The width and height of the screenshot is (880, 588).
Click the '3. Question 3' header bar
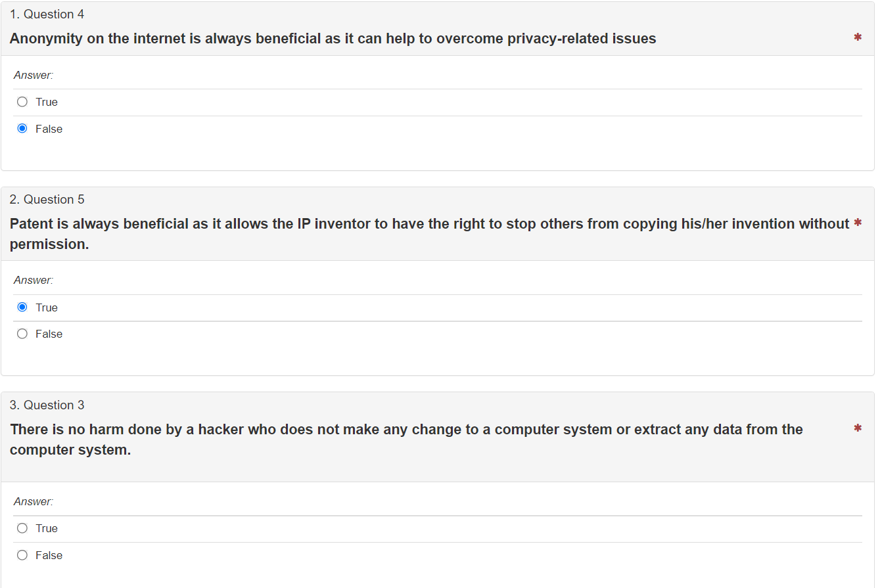[x=47, y=405]
